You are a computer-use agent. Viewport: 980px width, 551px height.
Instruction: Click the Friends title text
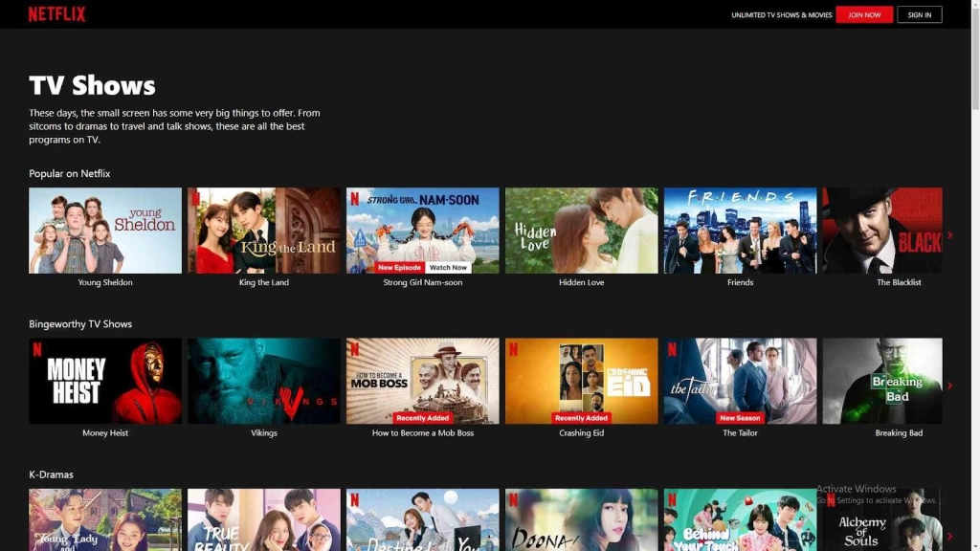740,282
